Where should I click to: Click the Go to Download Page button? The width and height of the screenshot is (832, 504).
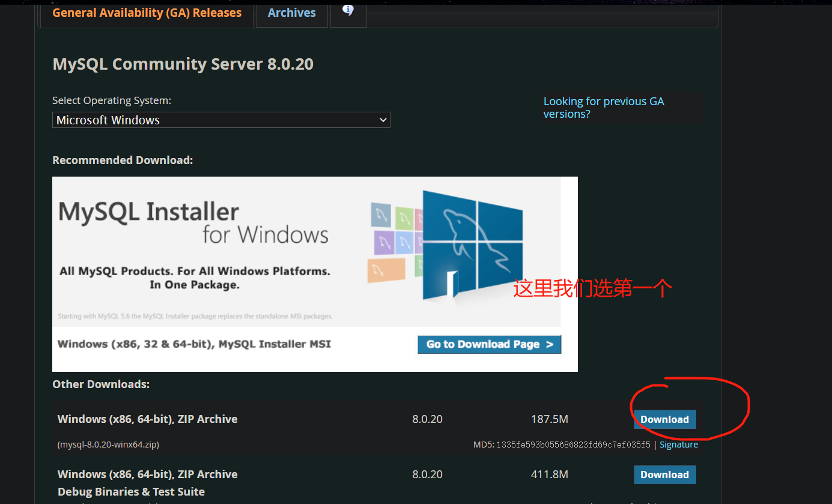click(x=489, y=344)
